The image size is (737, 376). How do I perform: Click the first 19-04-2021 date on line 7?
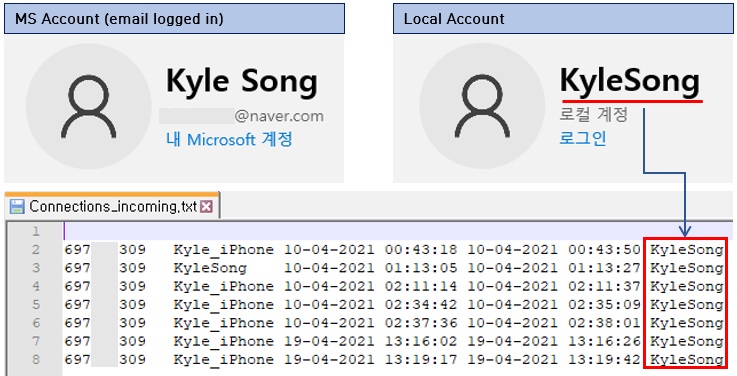329,341
